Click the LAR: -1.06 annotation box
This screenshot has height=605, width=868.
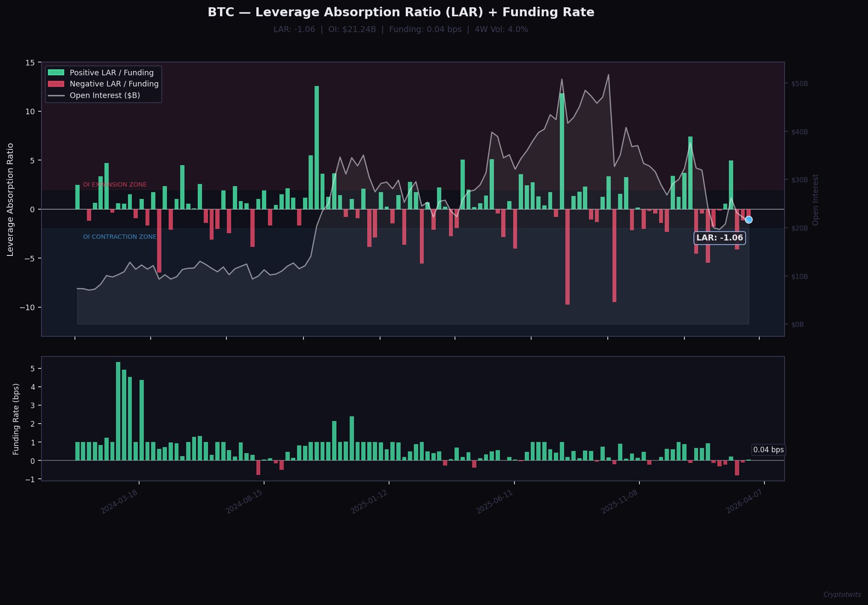tap(719, 238)
